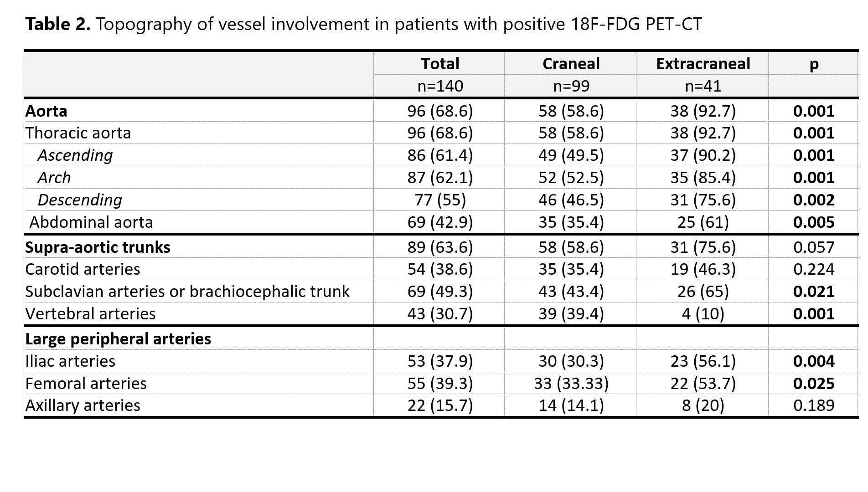The width and height of the screenshot is (868, 492).
Task: Select the Thoracic aorta row label
Action: coord(78,133)
